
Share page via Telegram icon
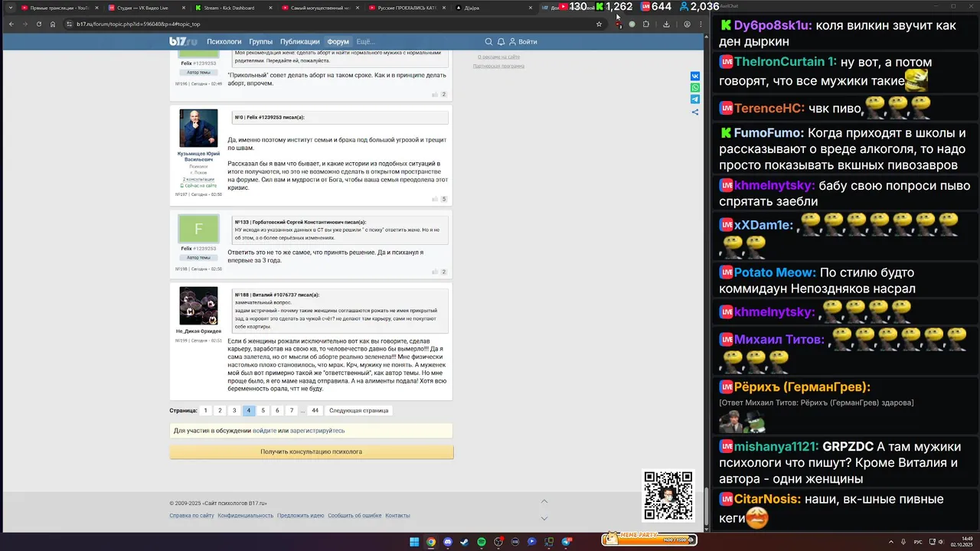pos(695,99)
